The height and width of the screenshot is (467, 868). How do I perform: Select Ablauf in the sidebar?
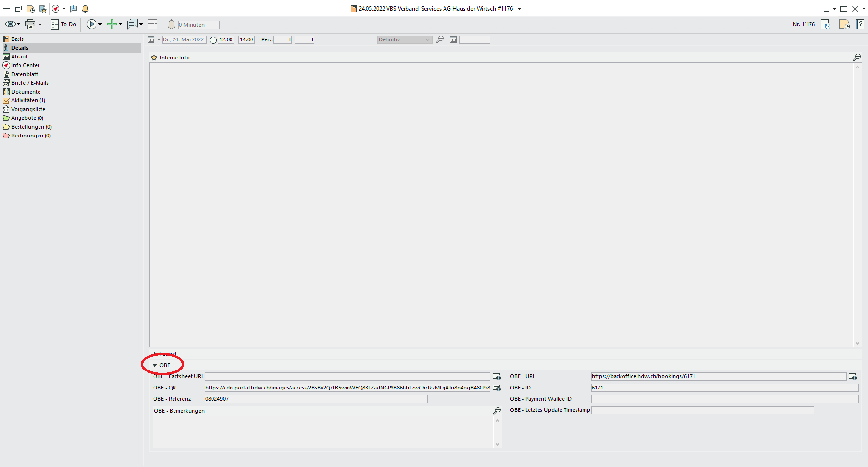click(19, 57)
